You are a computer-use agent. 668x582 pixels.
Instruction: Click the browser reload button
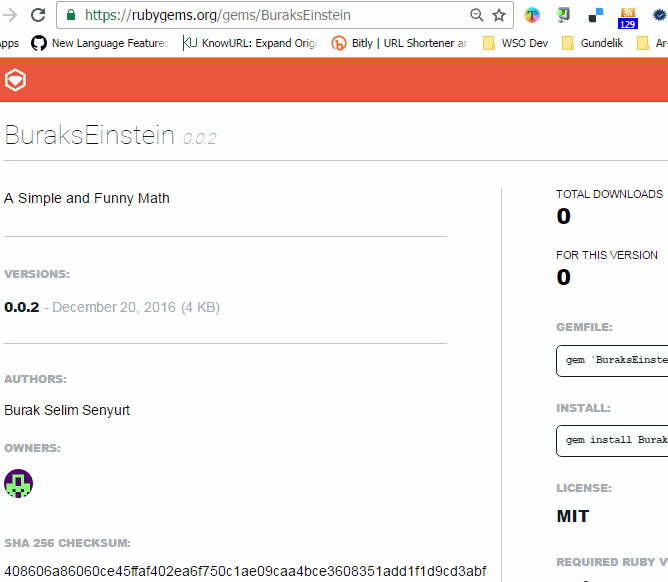[x=38, y=15]
